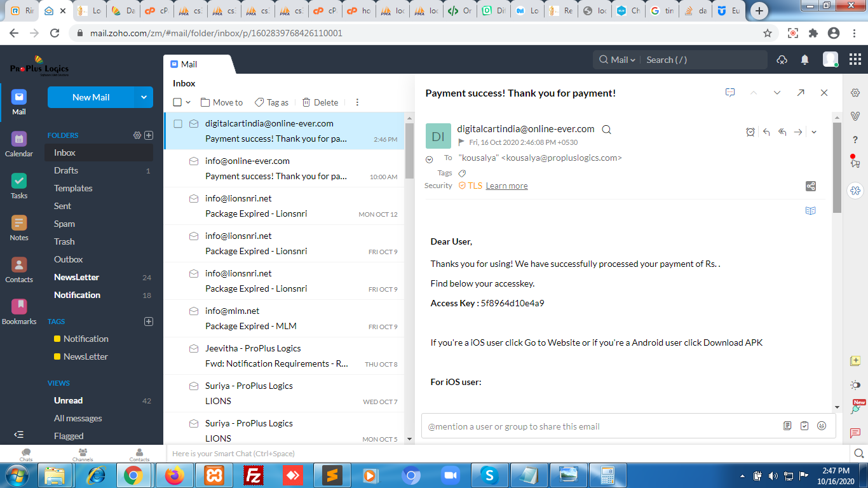Click the notifications bell icon
The width and height of the screenshot is (868, 488).
[x=804, y=60]
